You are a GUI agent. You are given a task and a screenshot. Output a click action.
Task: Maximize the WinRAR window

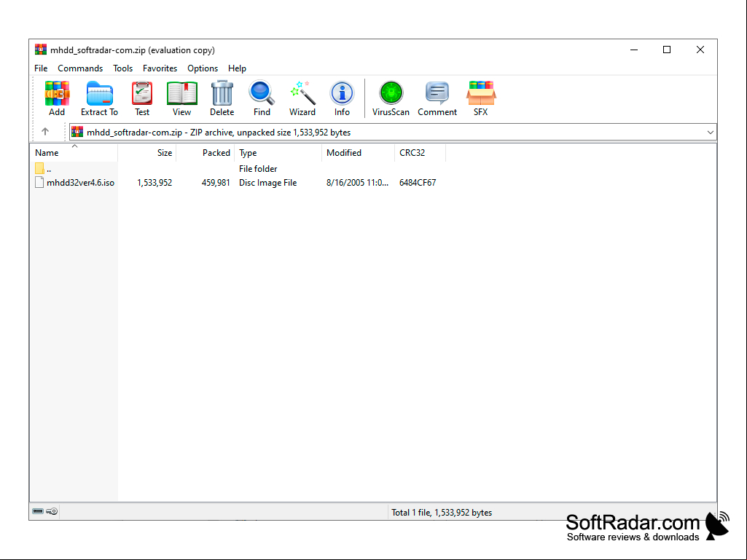tap(667, 50)
